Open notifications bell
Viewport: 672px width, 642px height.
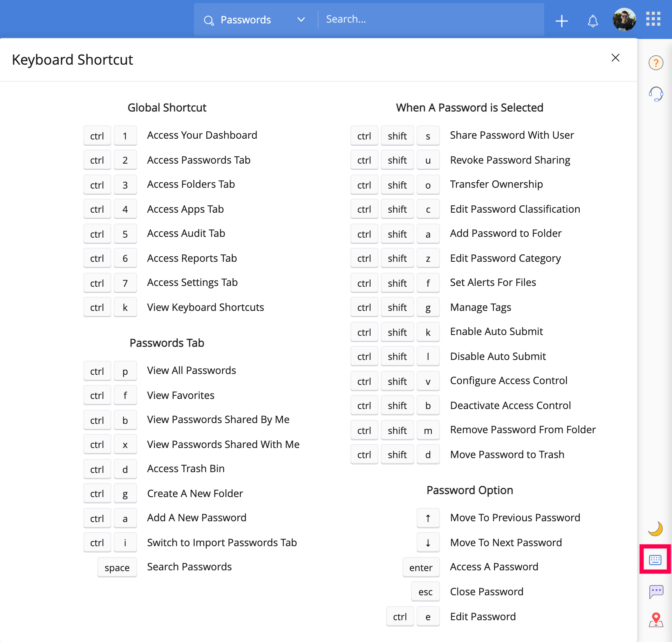coord(593,21)
